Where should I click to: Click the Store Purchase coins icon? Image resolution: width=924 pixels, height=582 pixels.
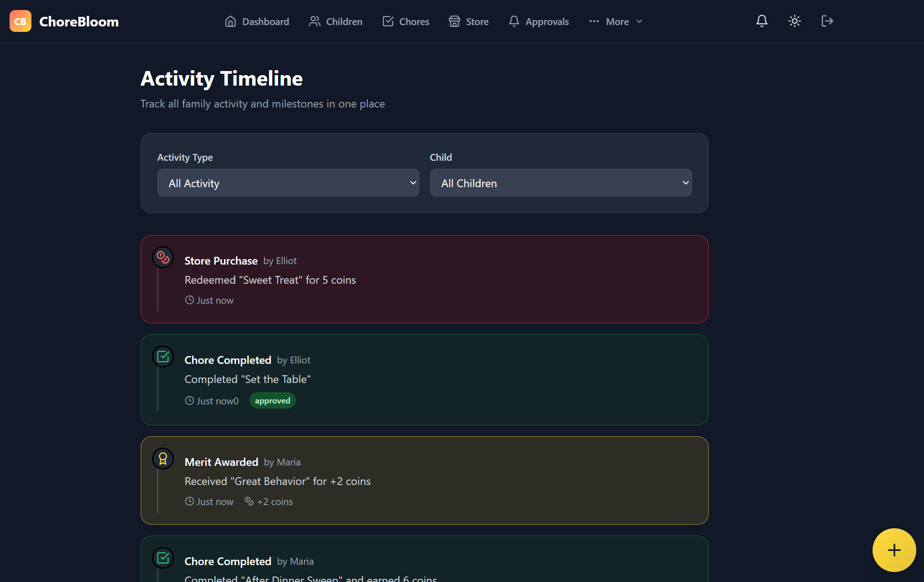(163, 258)
